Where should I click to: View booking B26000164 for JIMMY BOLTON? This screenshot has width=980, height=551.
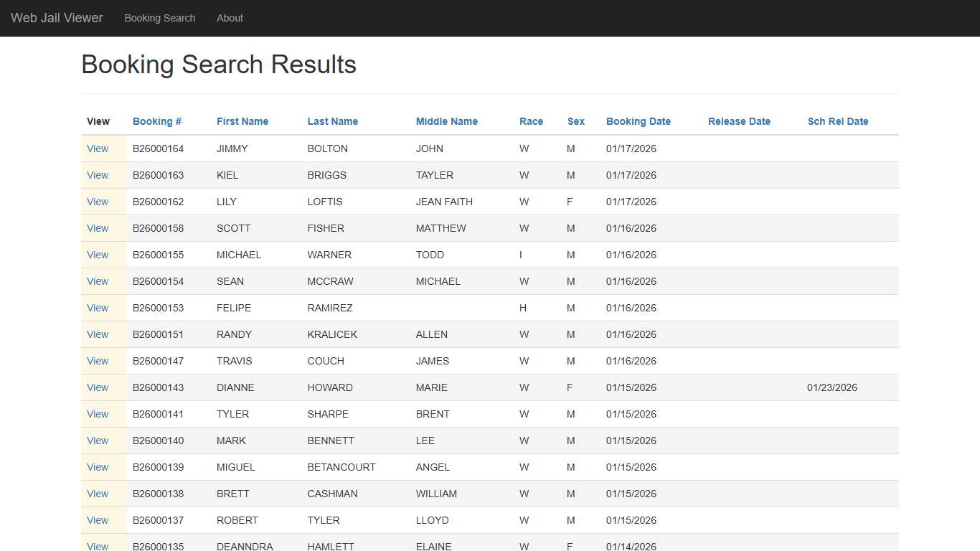coord(98,149)
